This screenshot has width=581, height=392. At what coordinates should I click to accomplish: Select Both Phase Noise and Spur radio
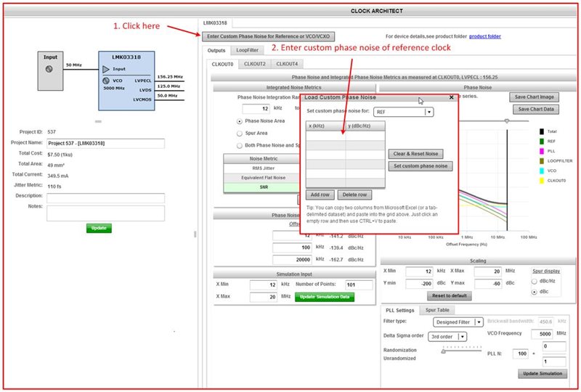pos(240,146)
